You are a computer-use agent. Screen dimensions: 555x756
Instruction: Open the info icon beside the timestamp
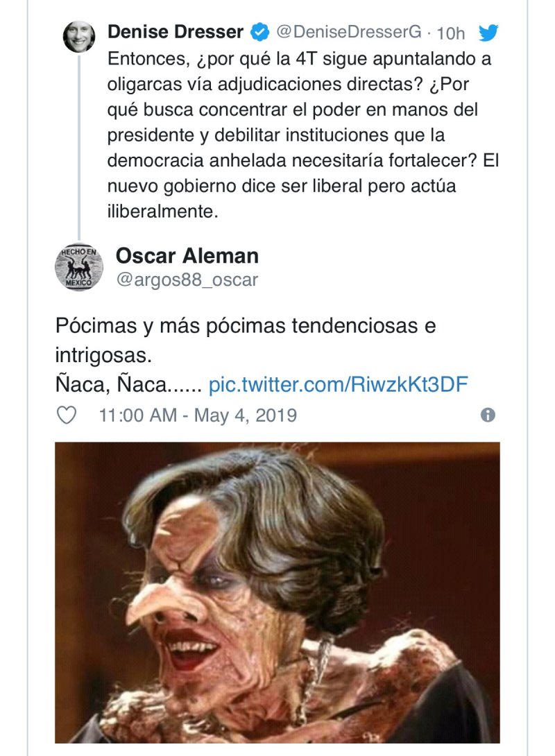[x=488, y=415]
